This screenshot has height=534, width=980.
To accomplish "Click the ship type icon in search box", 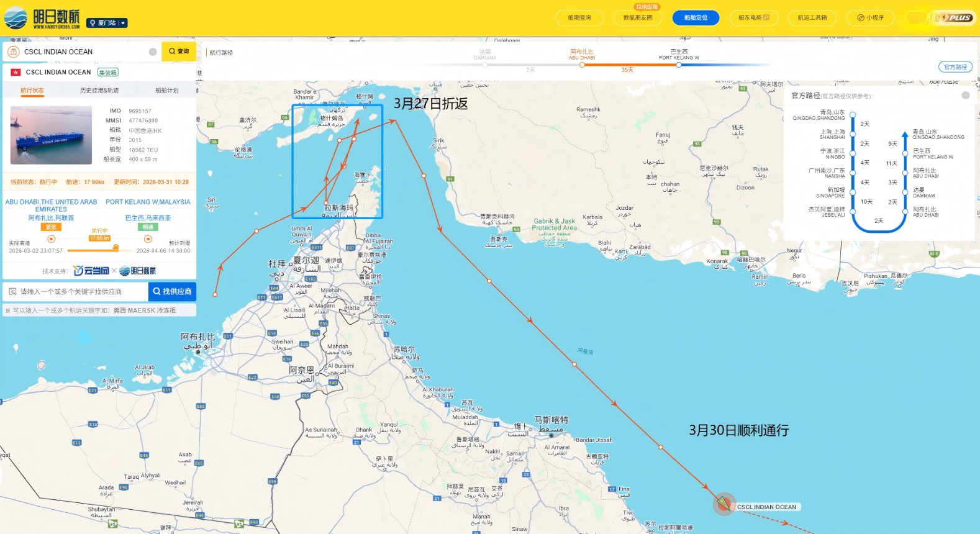I will pyautogui.click(x=14, y=52).
